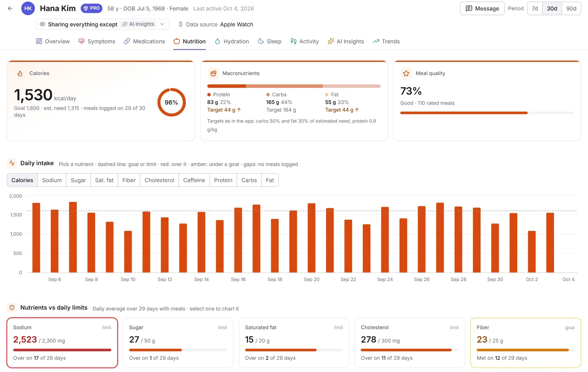588x372 pixels.
Task: Open the AI Insights tab
Action: (x=346, y=41)
